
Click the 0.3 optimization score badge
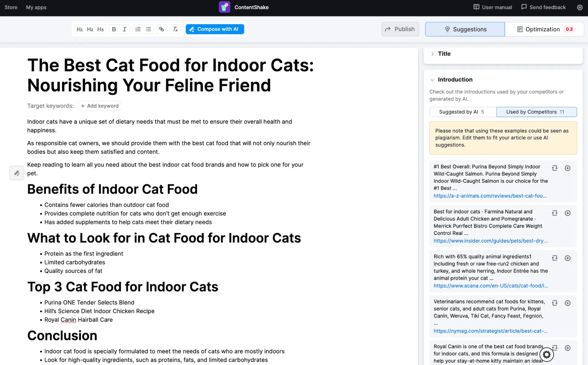(x=569, y=29)
